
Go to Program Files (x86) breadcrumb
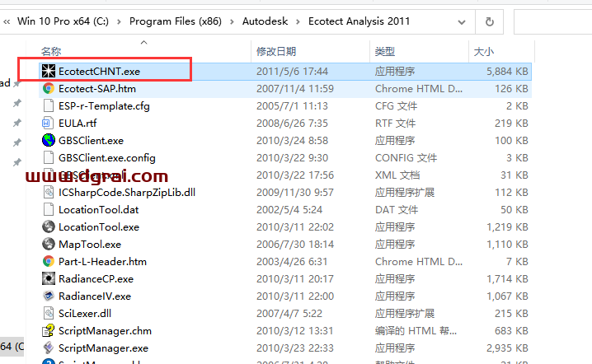[176, 21]
